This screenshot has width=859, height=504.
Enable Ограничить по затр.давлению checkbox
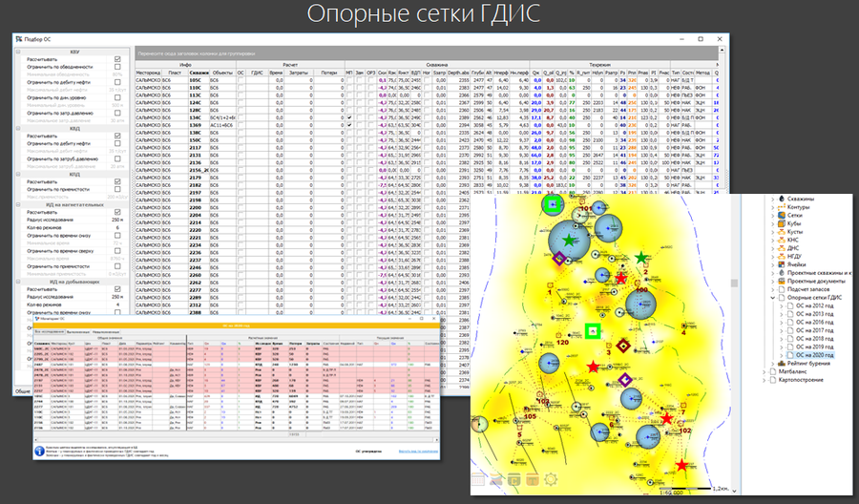[117, 113]
